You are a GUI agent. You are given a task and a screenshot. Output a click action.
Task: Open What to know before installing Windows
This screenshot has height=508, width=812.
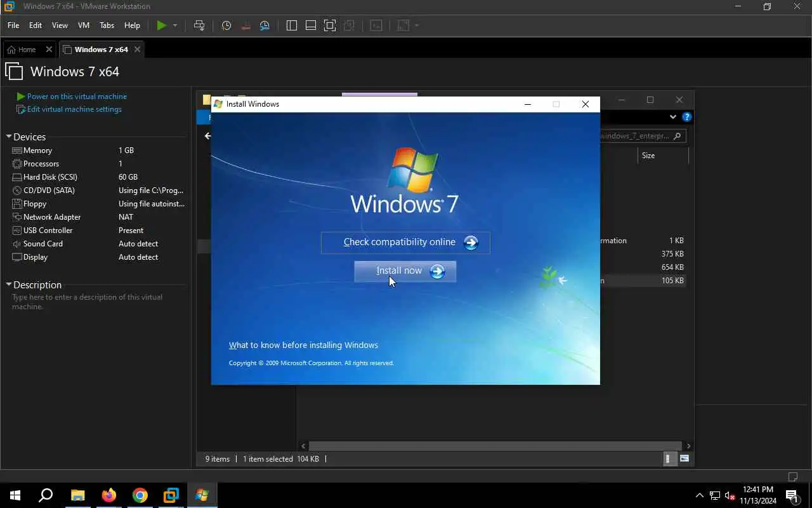click(x=303, y=345)
